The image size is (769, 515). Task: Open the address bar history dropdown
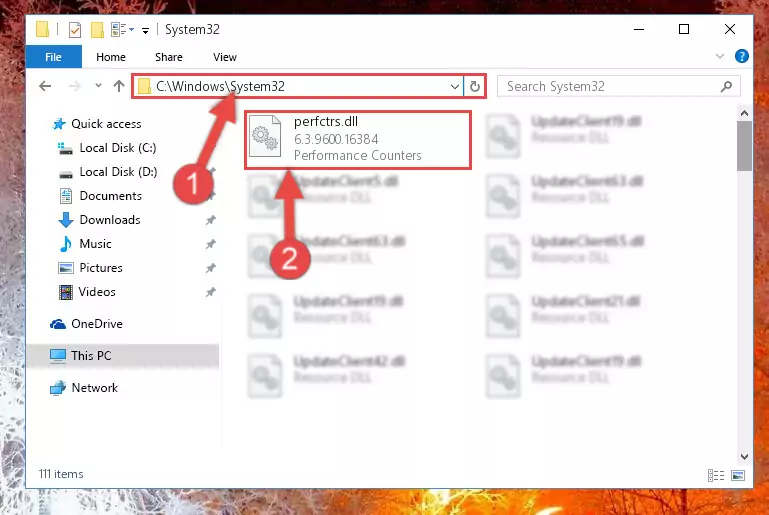455,87
